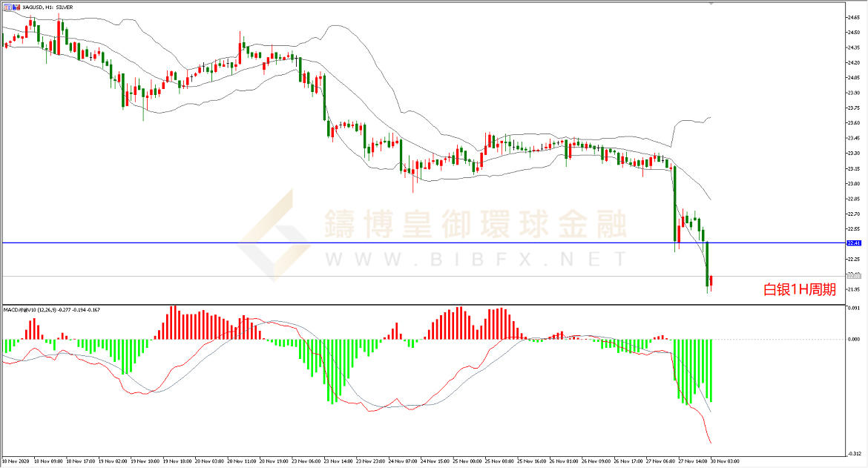Click the divider between price chart and MACD
This screenshot has height=468, width=868.
click(423, 304)
